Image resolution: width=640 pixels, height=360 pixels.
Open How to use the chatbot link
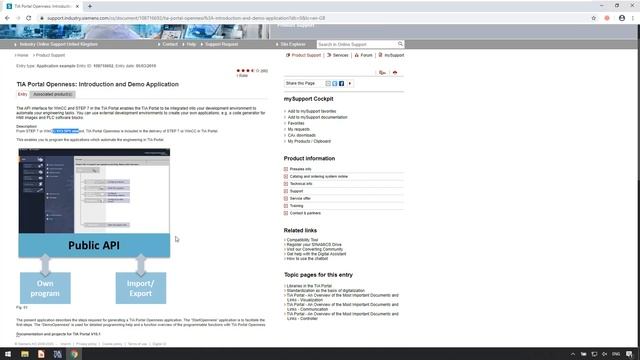307,258
